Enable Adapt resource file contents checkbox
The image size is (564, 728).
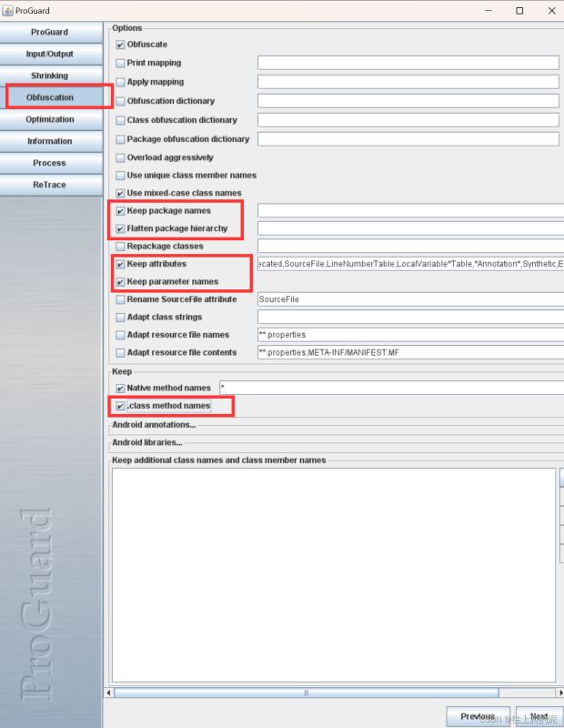tap(120, 353)
